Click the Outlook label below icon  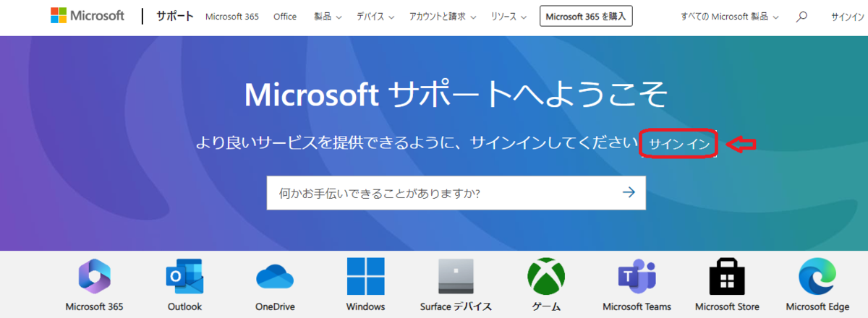click(184, 306)
